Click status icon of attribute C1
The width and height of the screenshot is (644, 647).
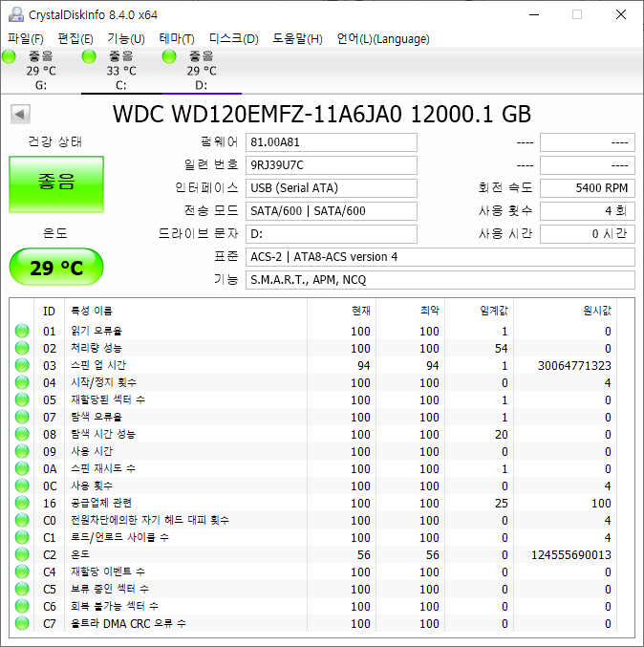coord(22,537)
